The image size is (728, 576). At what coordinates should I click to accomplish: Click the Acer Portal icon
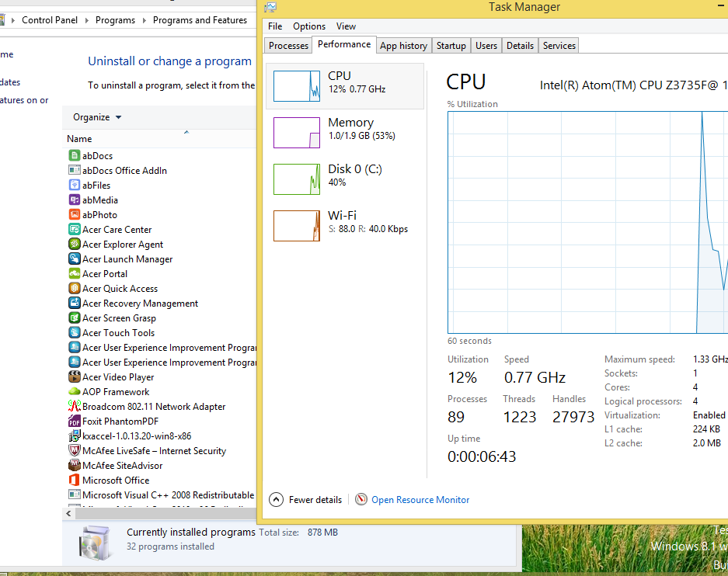75,273
